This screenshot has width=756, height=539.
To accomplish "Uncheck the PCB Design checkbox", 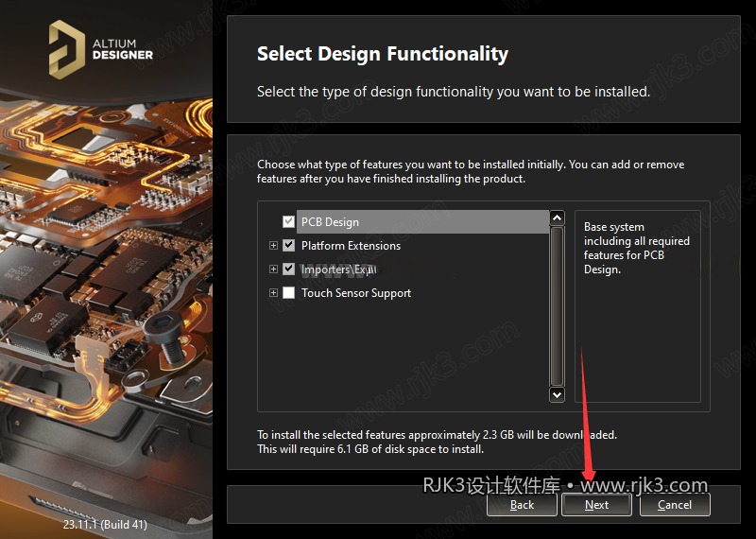I will tap(288, 221).
